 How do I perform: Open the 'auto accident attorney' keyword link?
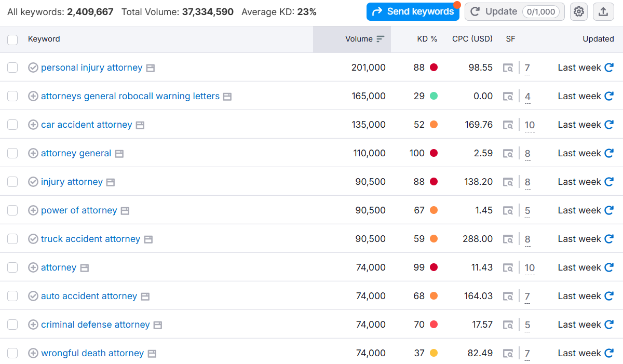click(x=89, y=296)
